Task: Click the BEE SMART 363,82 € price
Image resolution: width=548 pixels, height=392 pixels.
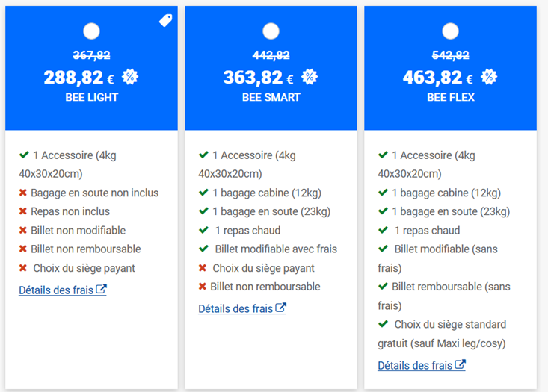Action: (258, 78)
